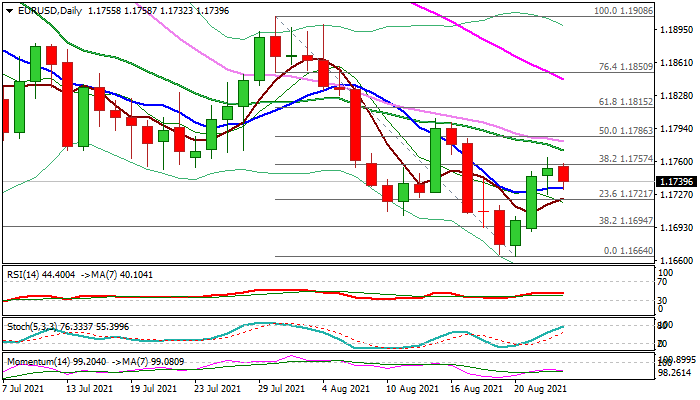Select the 20 Aug 2021 date marker

pos(540,389)
